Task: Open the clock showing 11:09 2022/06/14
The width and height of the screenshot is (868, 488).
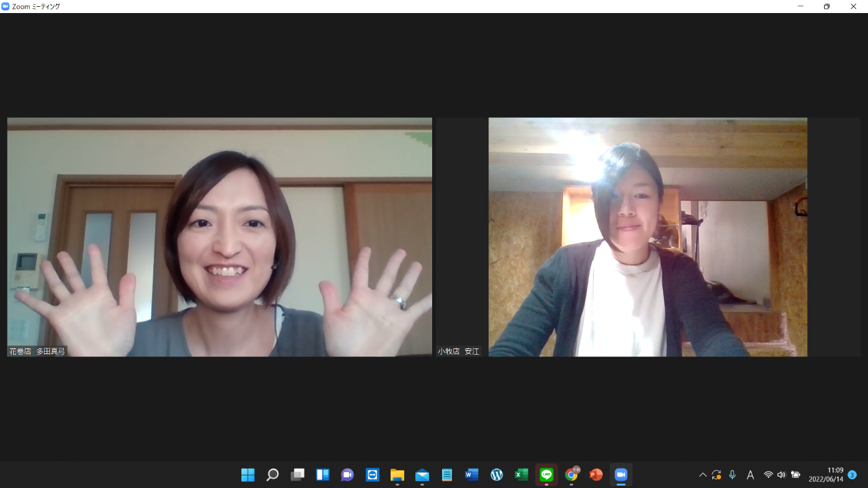Action: 826,475
